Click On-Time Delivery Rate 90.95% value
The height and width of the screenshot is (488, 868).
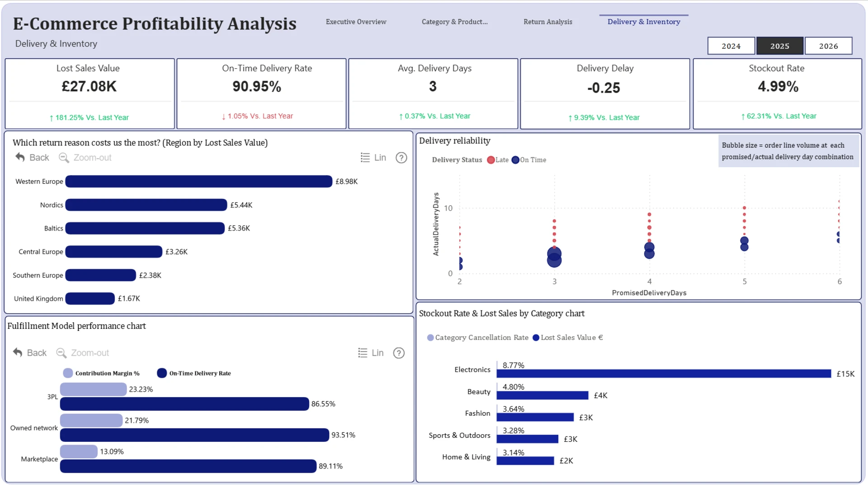pyautogui.click(x=257, y=86)
